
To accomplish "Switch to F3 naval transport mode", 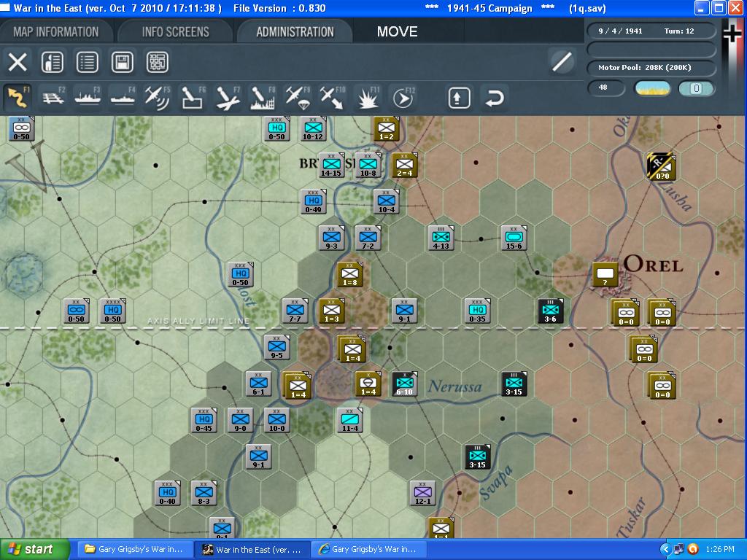I will coord(88,98).
